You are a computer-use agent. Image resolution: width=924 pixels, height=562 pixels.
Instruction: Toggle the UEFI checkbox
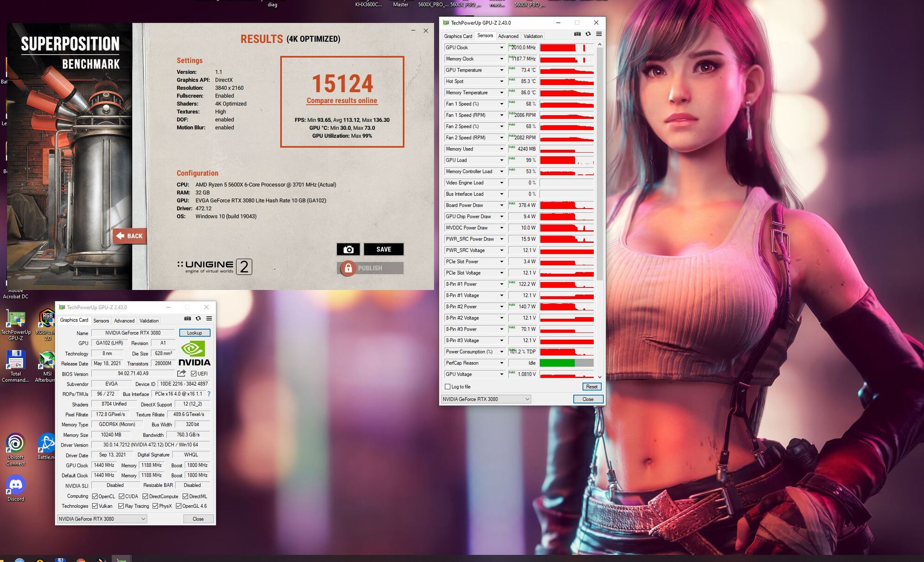click(x=193, y=374)
